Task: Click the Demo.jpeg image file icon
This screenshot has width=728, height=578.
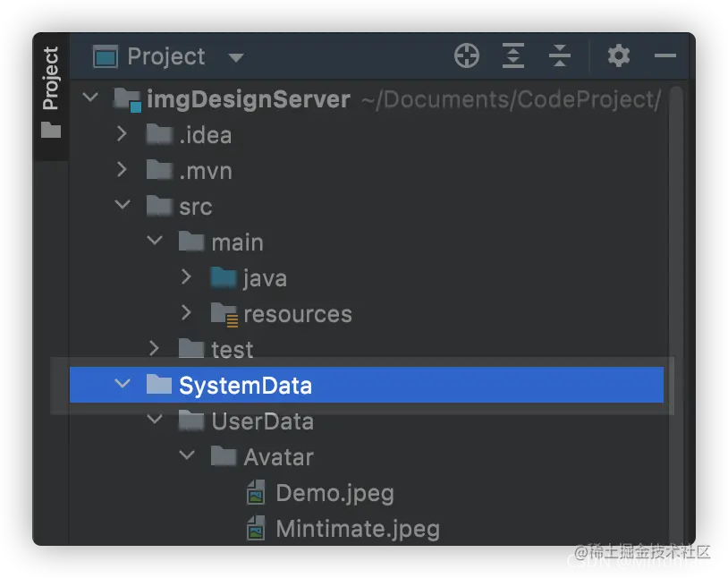Action: [256, 492]
